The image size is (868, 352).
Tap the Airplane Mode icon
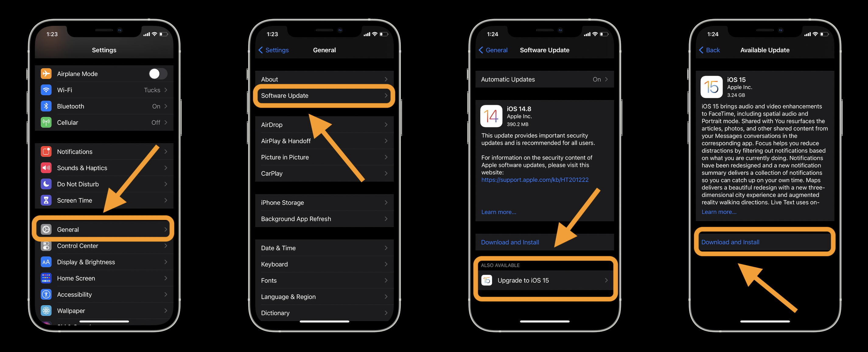(x=47, y=74)
